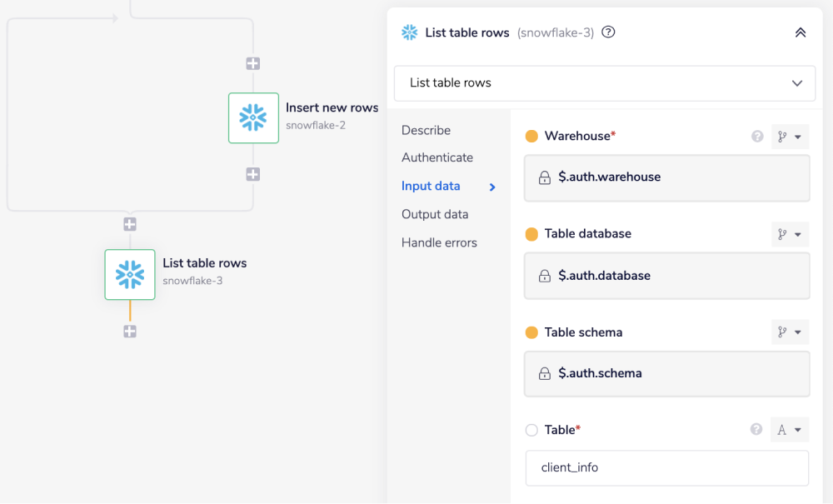
Task: Open the Output data section
Action: coord(436,214)
